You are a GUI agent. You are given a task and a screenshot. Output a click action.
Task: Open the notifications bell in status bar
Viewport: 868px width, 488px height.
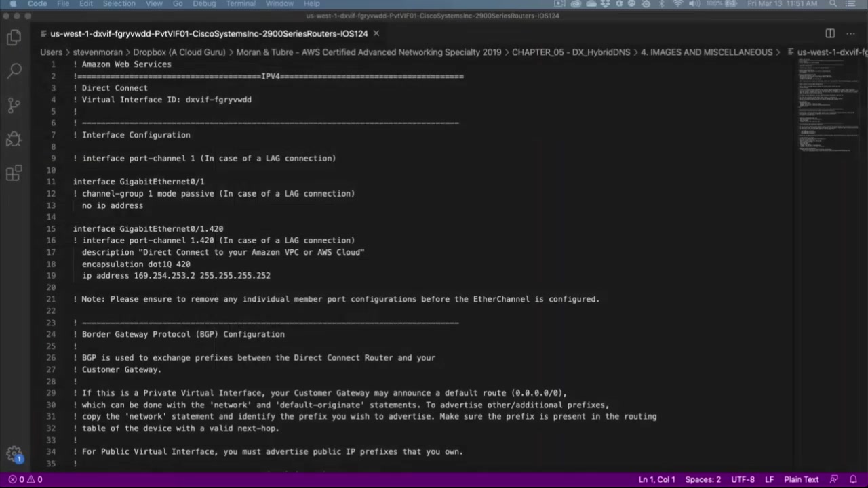point(853,479)
